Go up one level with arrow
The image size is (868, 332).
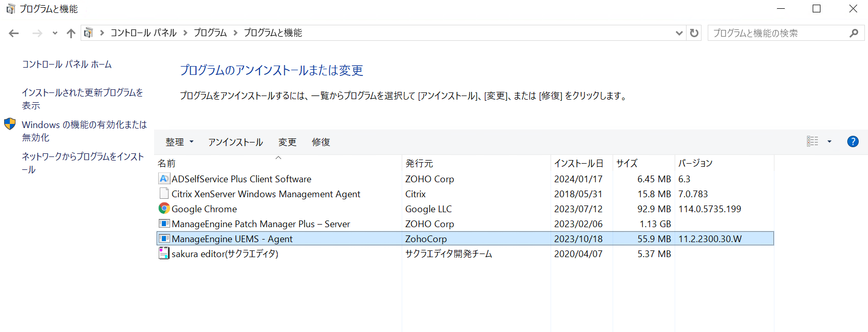(x=71, y=33)
